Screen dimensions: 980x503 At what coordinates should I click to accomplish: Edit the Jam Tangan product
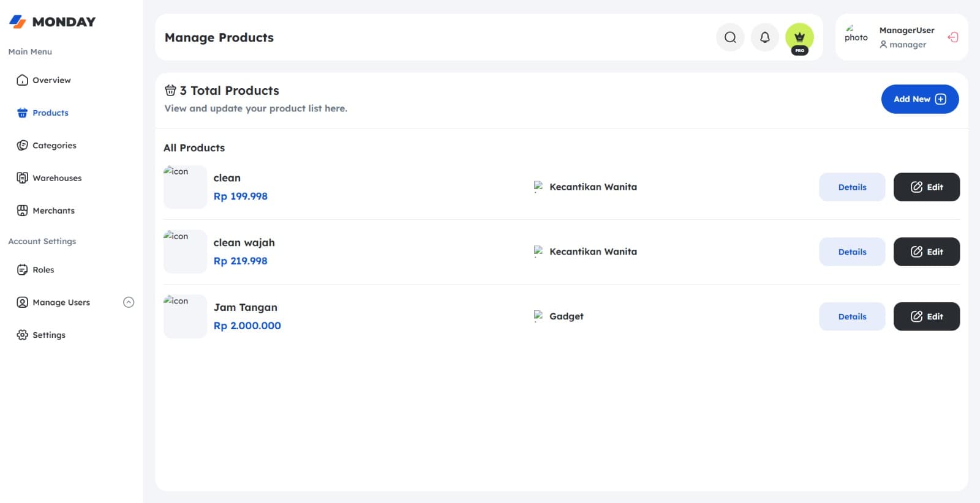pyautogui.click(x=927, y=317)
